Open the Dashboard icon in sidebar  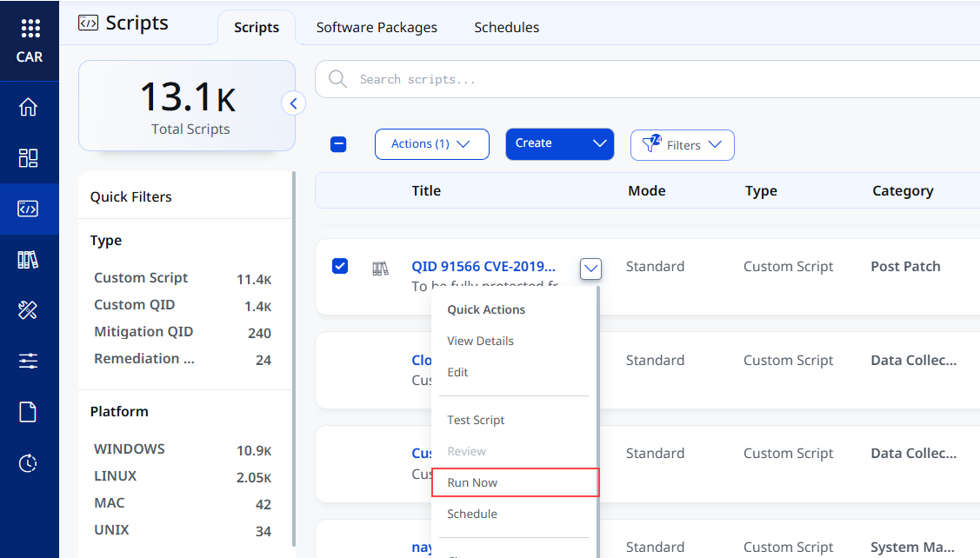coord(28,157)
